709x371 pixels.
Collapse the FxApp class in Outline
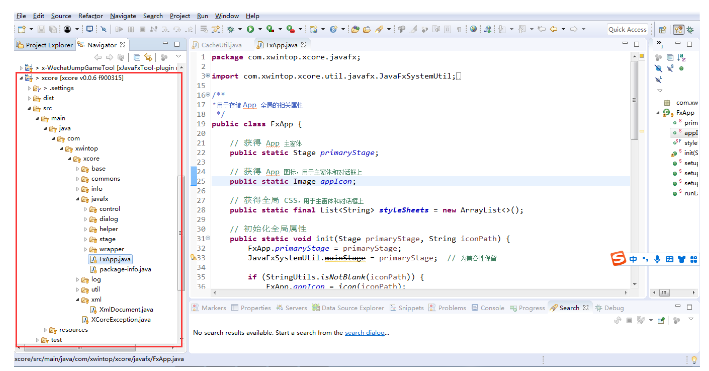(658, 113)
